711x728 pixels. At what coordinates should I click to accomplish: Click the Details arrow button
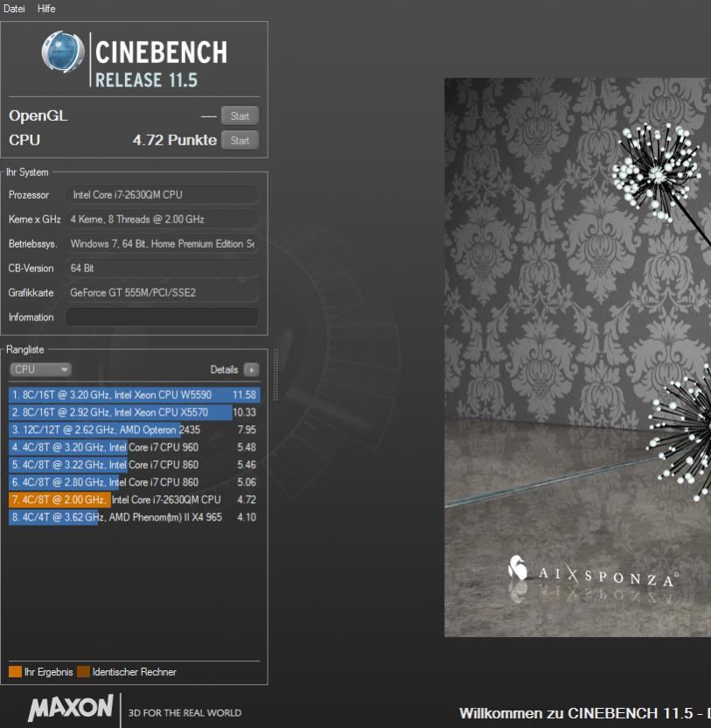pyautogui.click(x=252, y=369)
